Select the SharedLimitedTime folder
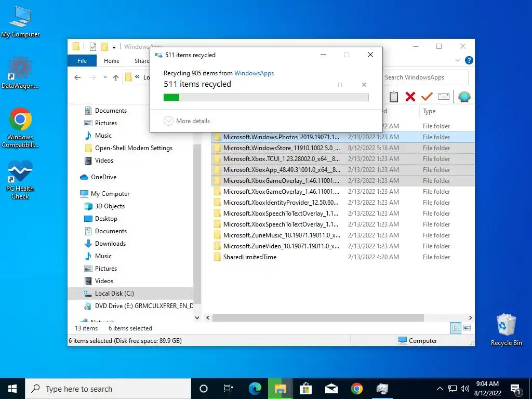The image size is (532, 399). point(343,257)
